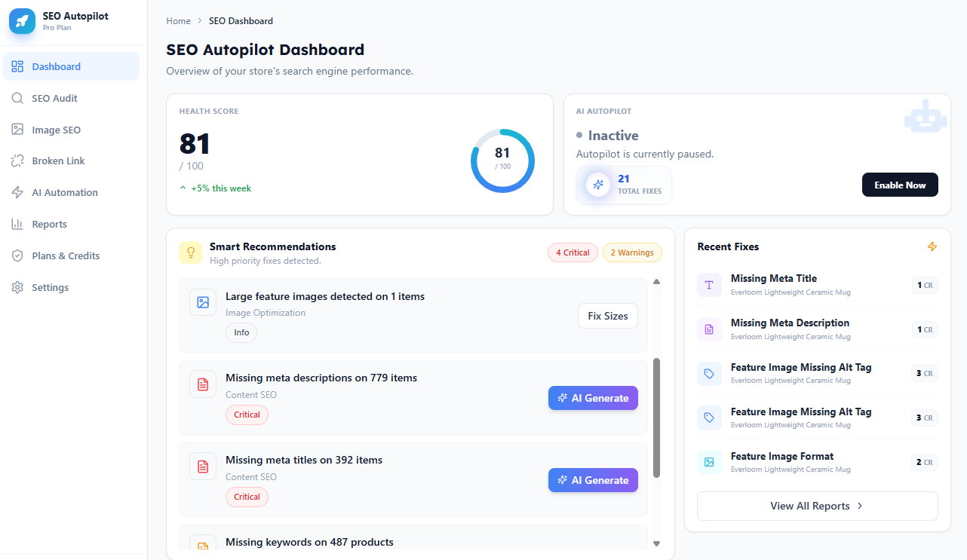The width and height of the screenshot is (967, 560).
Task: Click the breadcrumb chevron after Home
Action: 200,21
